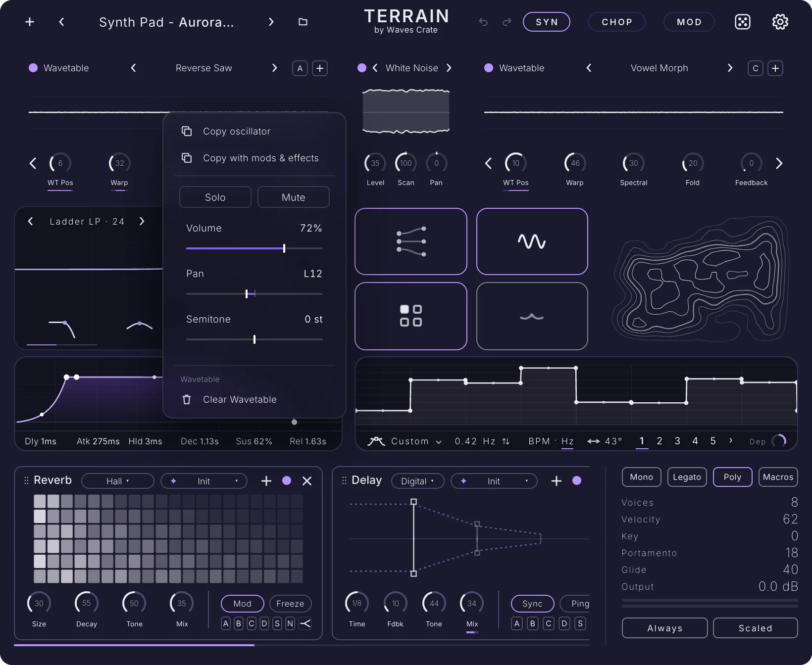The height and width of the screenshot is (665, 812).
Task: Disable the Reverb effect power dot
Action: 287,480
